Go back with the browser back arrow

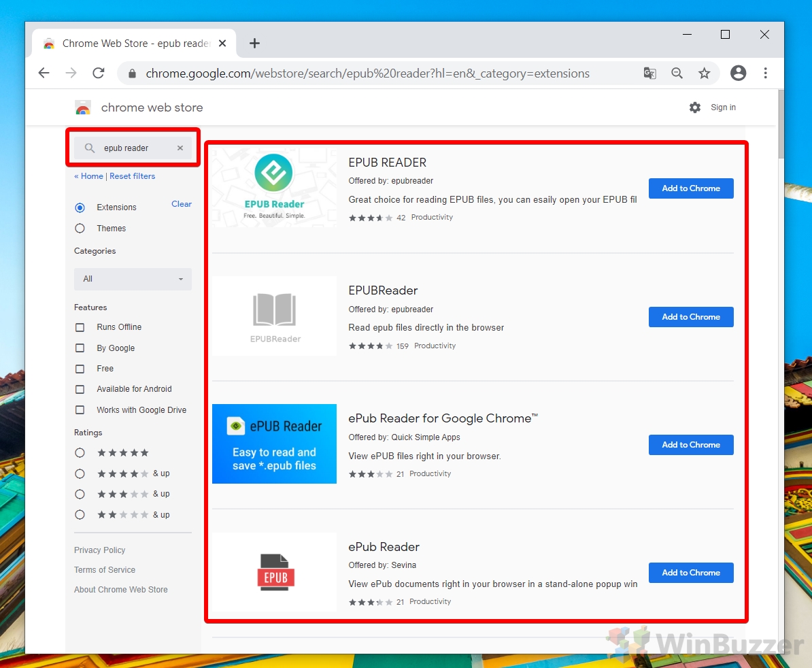(x=44, y=73)
